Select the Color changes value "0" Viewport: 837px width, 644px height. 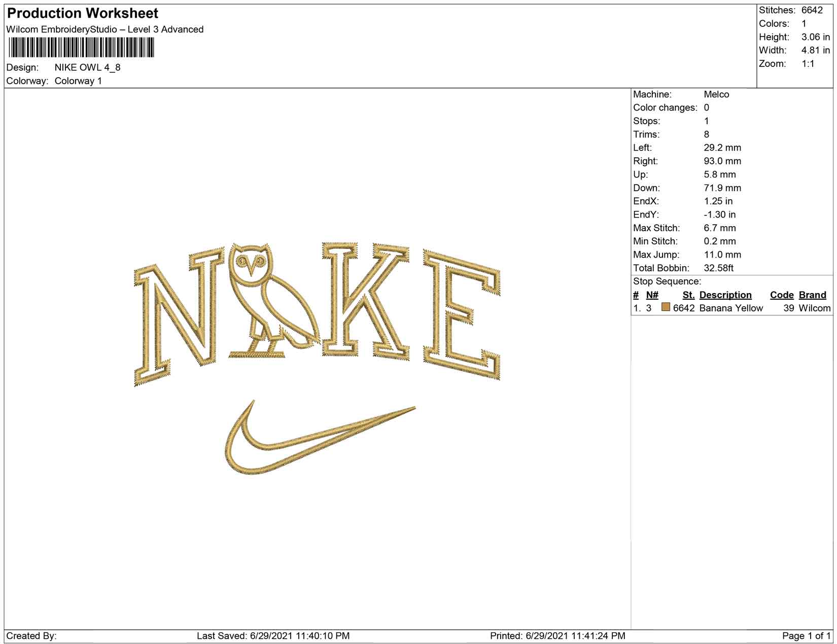pyautogui.click(x=707, y=108)
